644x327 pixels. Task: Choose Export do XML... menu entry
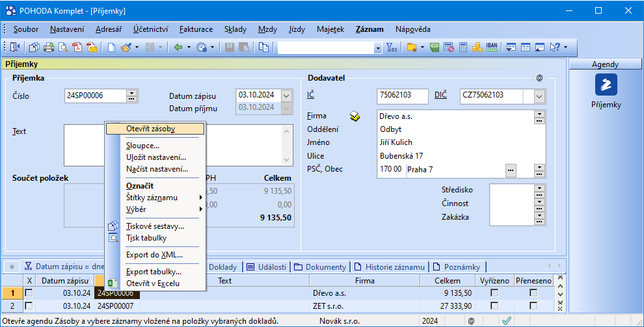154,255
